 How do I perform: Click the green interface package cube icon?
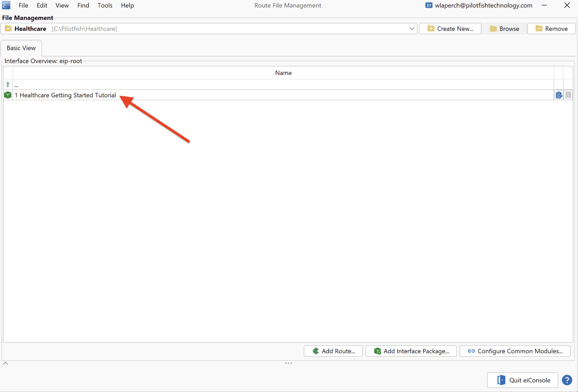(8, 95)
